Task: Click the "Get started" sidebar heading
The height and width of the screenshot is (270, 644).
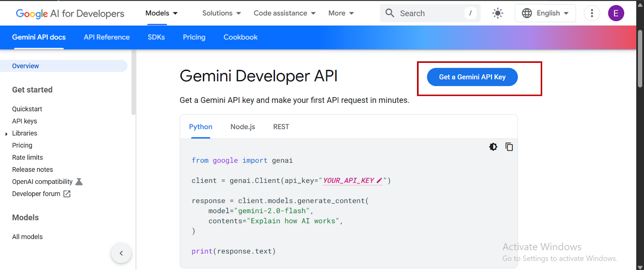Action: (x=32, y=90)
